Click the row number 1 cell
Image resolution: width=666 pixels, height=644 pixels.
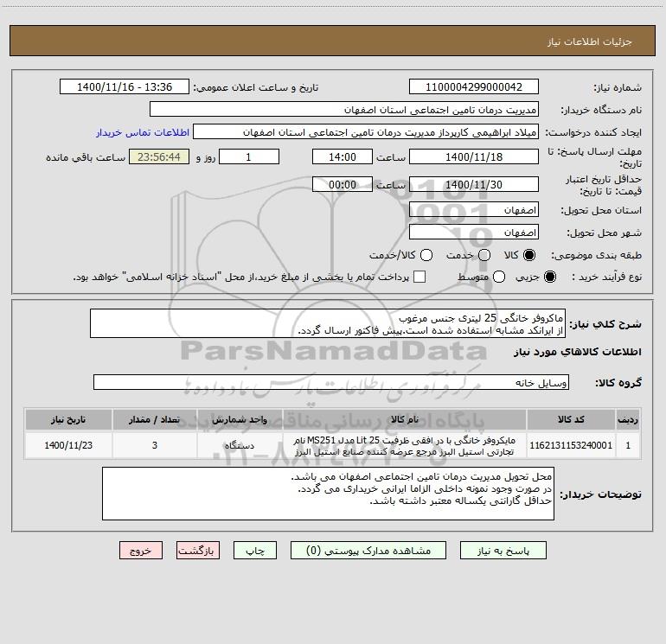pos(628,445)
